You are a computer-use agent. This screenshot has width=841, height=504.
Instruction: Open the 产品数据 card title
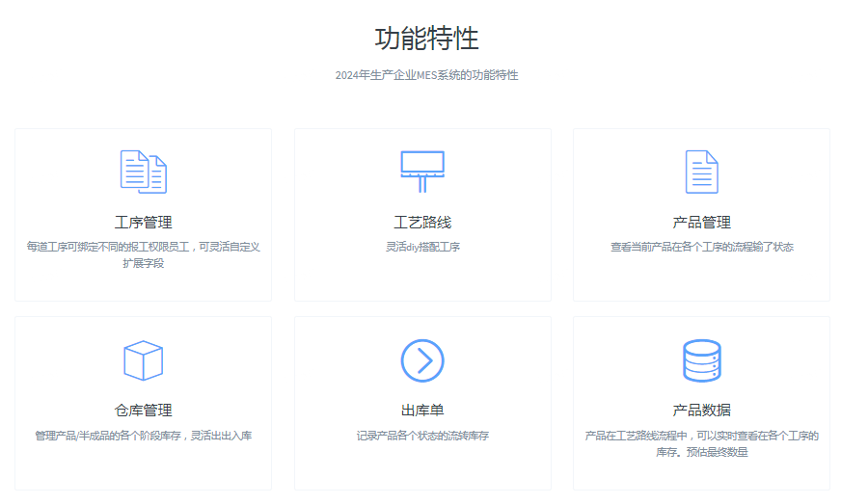(701, 411)
